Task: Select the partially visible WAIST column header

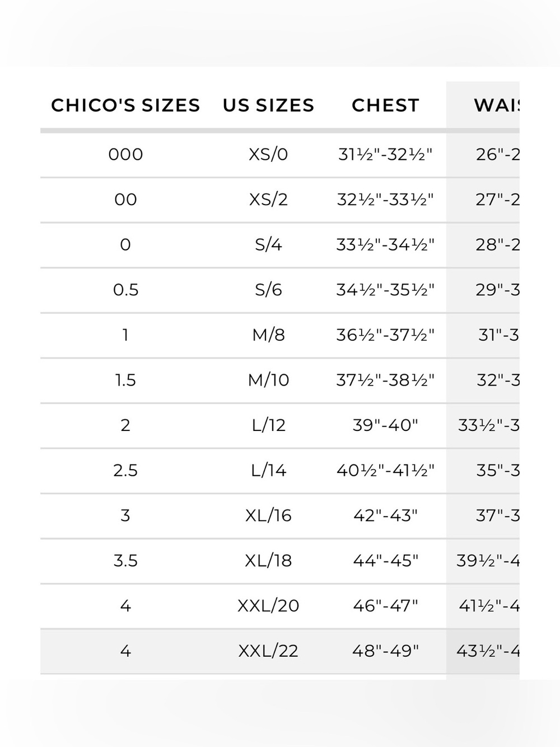Action: pyautogui.click(x=497, y=105)
